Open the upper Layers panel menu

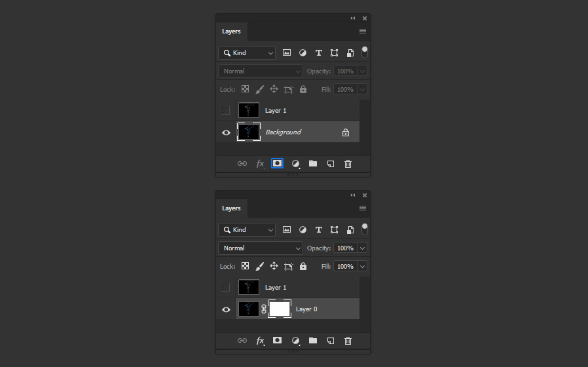363,31
